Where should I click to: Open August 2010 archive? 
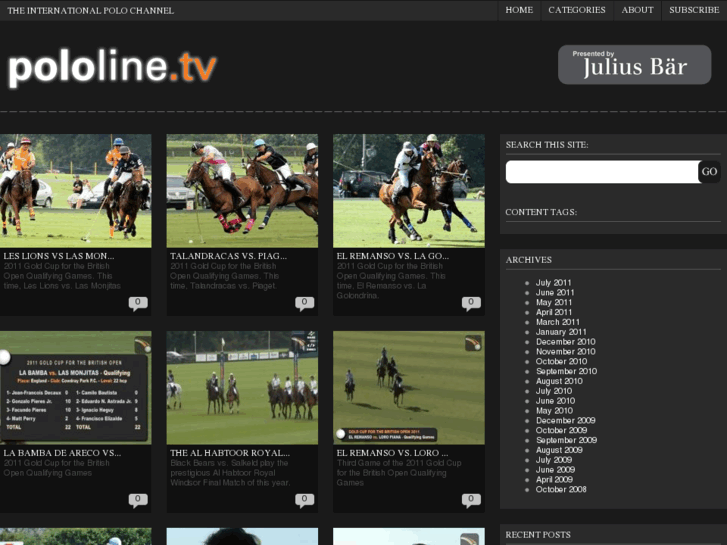[x=559, y=381]
